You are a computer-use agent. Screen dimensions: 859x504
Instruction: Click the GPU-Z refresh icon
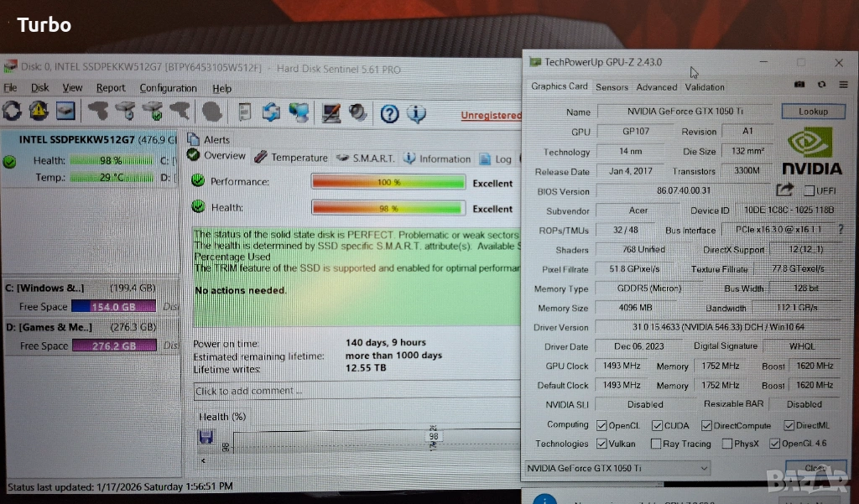click(x=820, y=86)
